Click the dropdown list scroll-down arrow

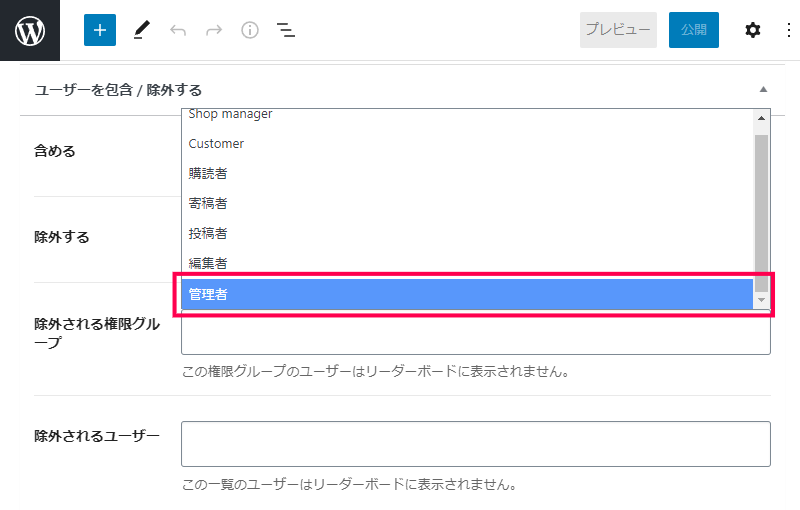tap(761, 300)
